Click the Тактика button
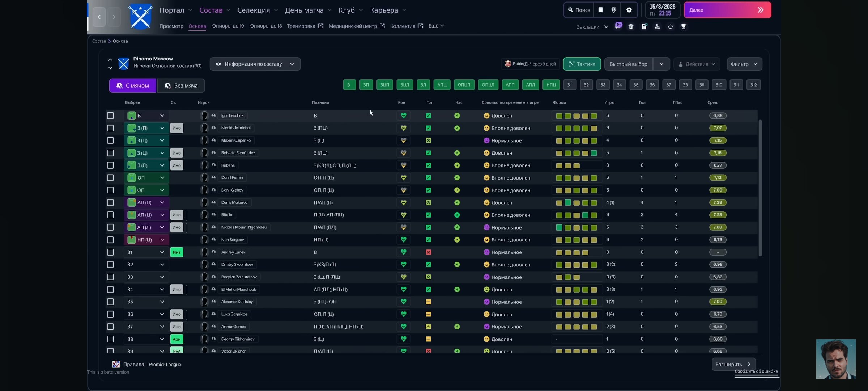This screenshot has height=391, width=868. tap(582, 64)
